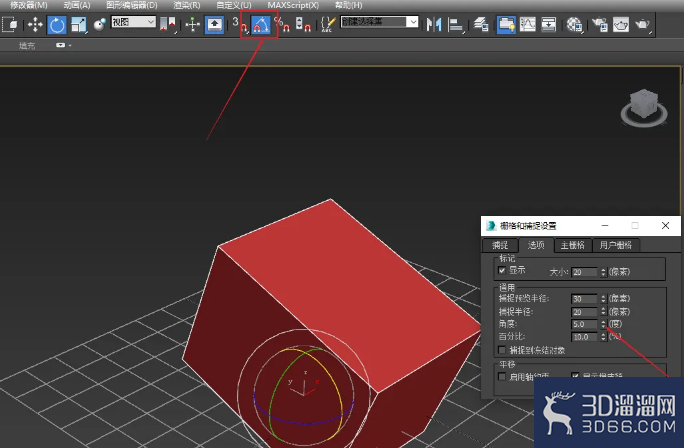Open the 动画(A) menu
The image size is (684, 448).
(77, 5)
